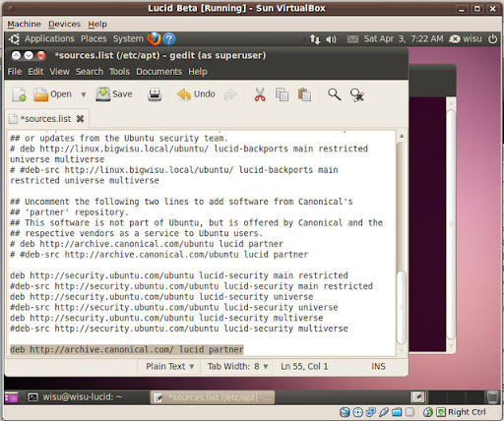Screen dimensions: 504x421
Task: Open the VirtualBox Help menu
Action: click(97, 24)
